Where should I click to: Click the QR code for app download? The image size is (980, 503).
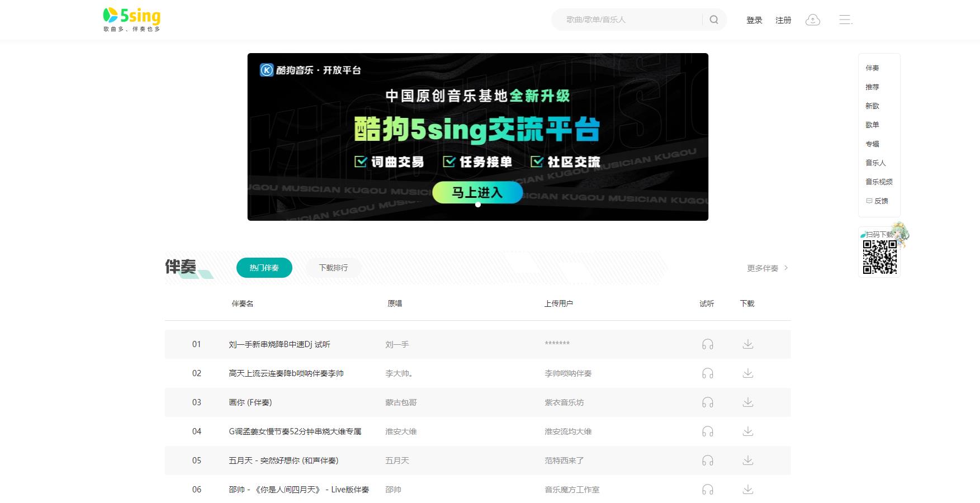point(879,257)
